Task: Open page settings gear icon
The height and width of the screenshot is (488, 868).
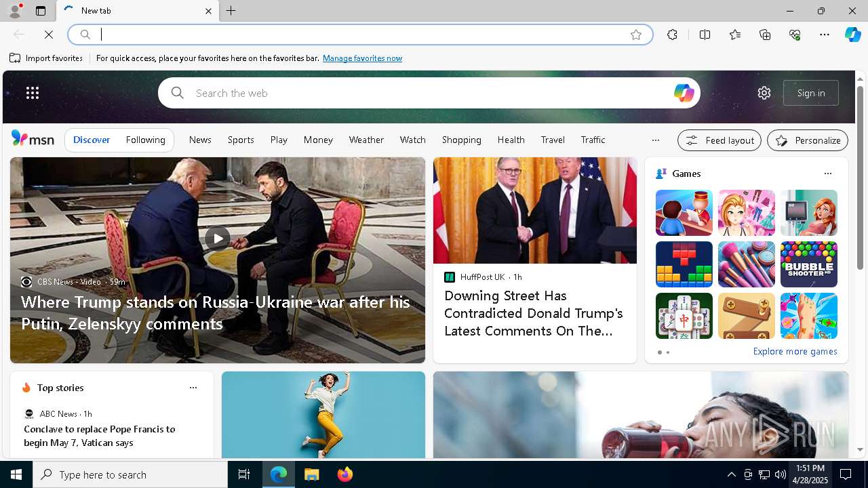Action: pos(764,93)
